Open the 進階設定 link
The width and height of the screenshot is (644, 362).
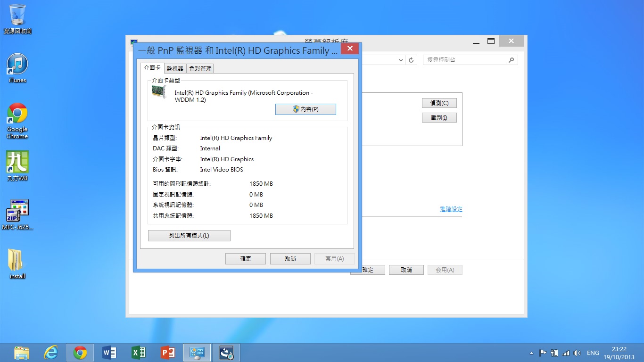(451, 209)
